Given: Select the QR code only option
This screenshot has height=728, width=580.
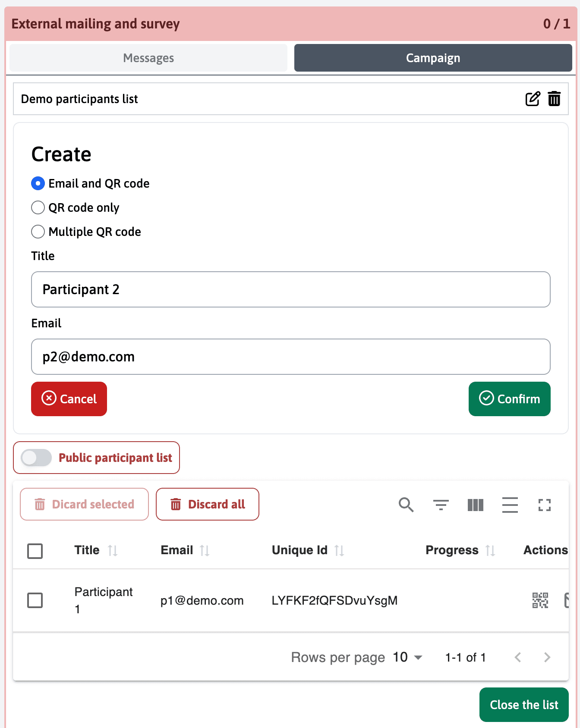Looking at the screenshot, I should (38, 207).
